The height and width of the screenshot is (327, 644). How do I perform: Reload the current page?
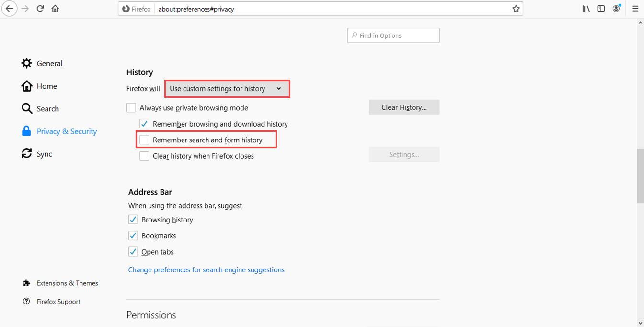40,9
